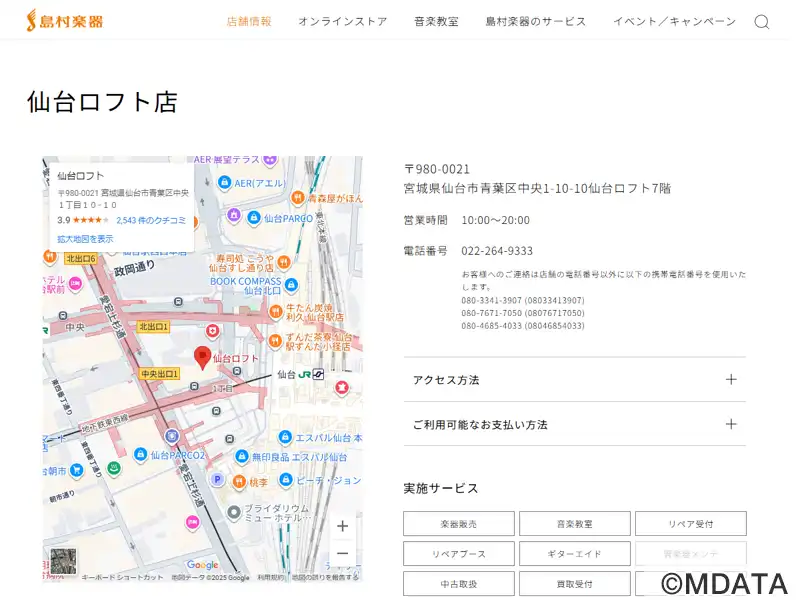800x600 pixels.
Task: Click the 地図の誤りを報告する link
Action: click(x=325, y=578)
